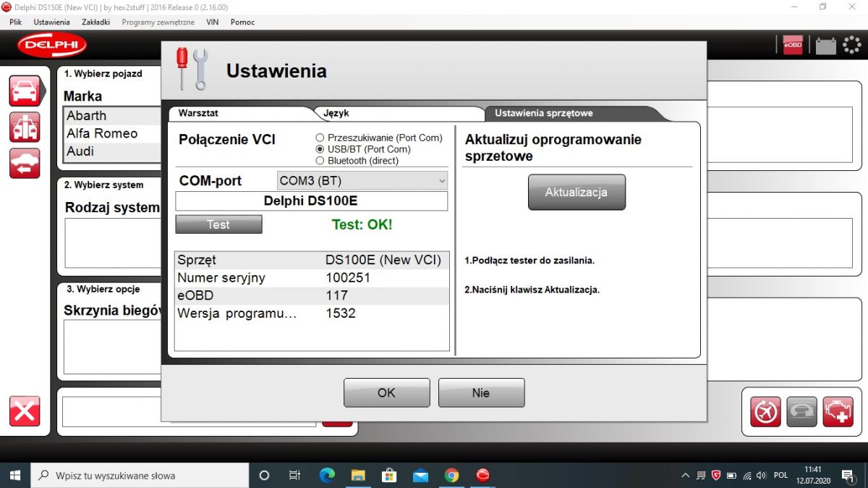The height and width of the screenshot is (488, 868).
Task: Click the Wersja programu value 1532
Action: point(341,314)
